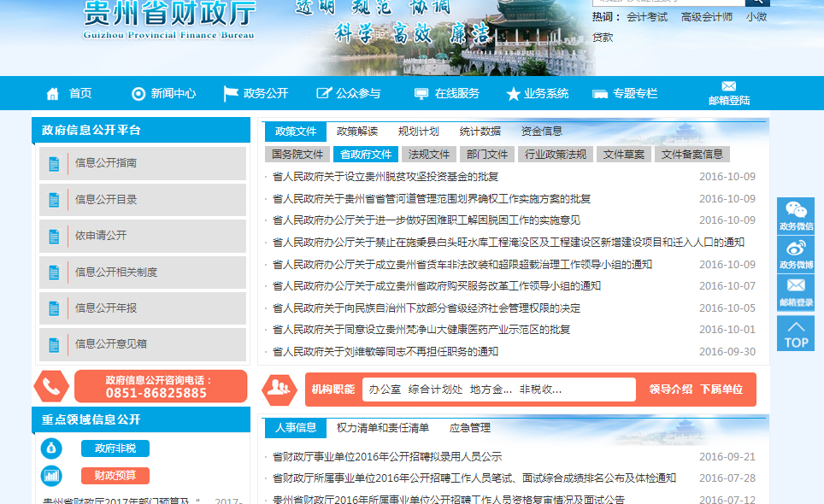
Task: Switch to the 权力清单和责任清单 tab
Action: pos(383,428)
